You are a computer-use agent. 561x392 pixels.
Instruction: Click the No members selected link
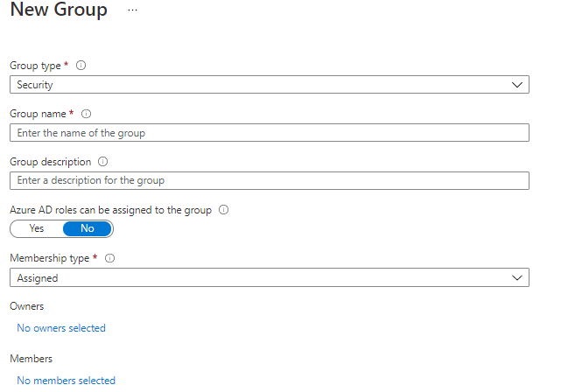66,381
